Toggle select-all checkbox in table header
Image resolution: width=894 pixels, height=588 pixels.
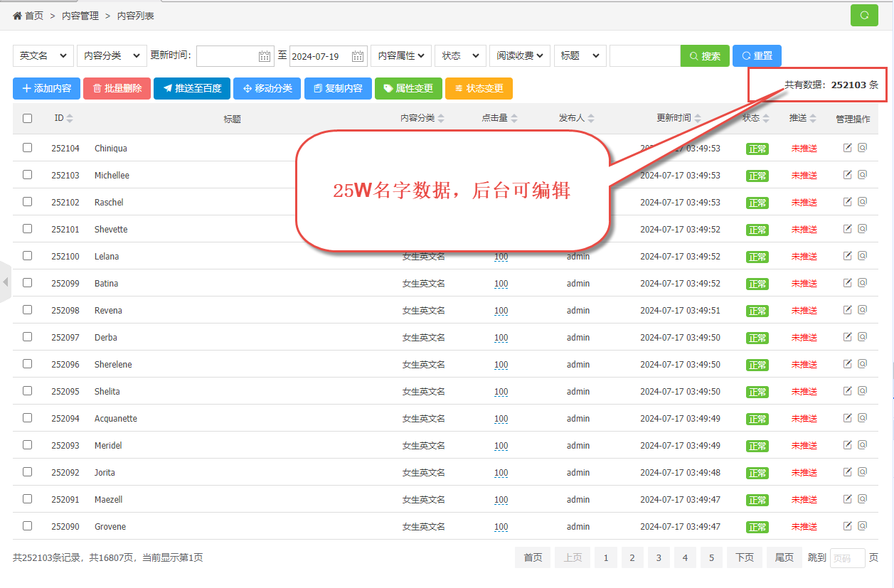tap(28, 119)
